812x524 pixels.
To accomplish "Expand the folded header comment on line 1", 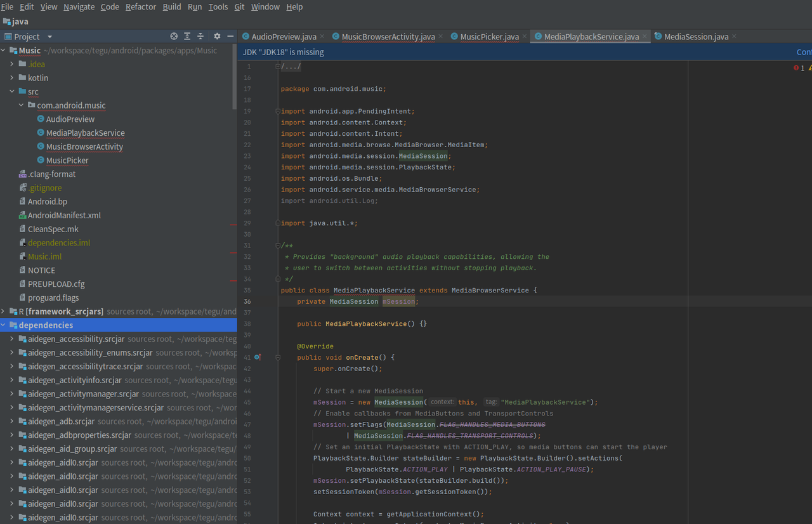I will [278, 67].
